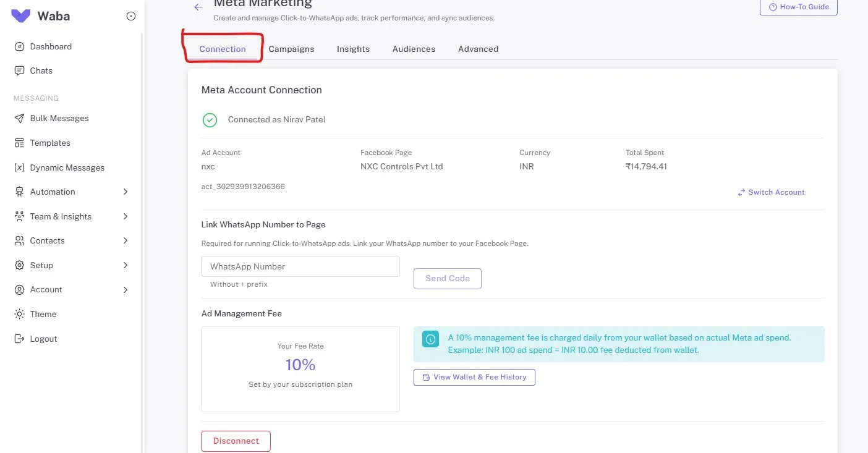Viewport: 868px width, 453px height.
Task: Click the '10%' fee rate value
Action: coord(300,365)
